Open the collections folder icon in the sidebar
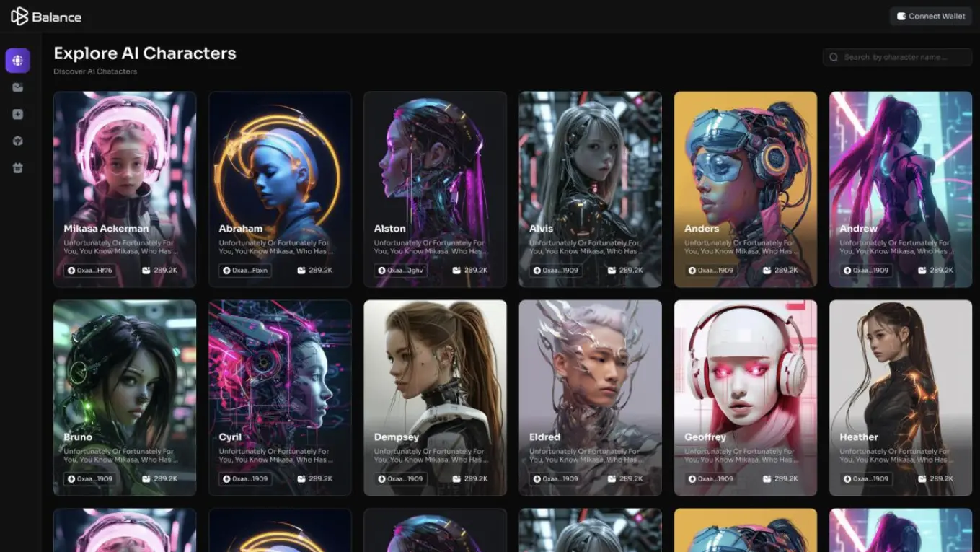The image size is (980, 552). [x=17, y=87]
